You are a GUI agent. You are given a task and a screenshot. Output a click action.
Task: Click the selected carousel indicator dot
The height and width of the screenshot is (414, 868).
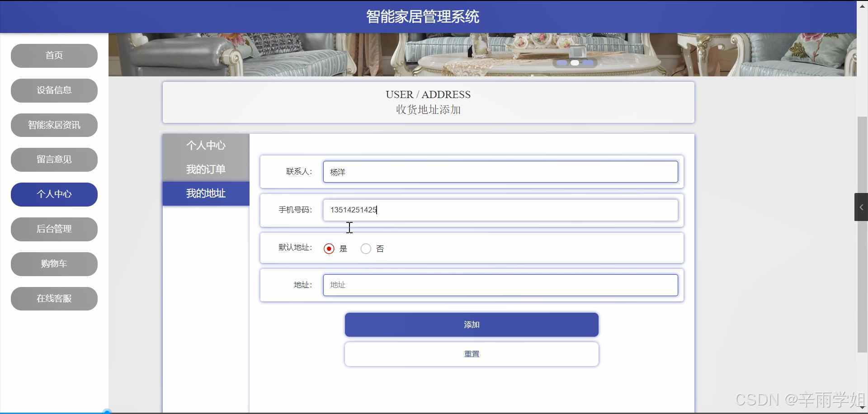pyautogui.click(x=575, y=63)
